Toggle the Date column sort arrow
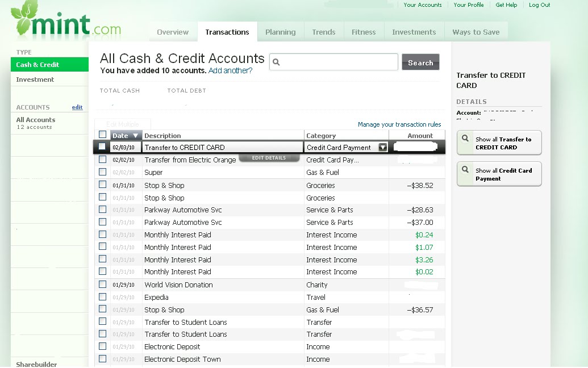Screen dimensions: 588x368 [x=135, y=136]
